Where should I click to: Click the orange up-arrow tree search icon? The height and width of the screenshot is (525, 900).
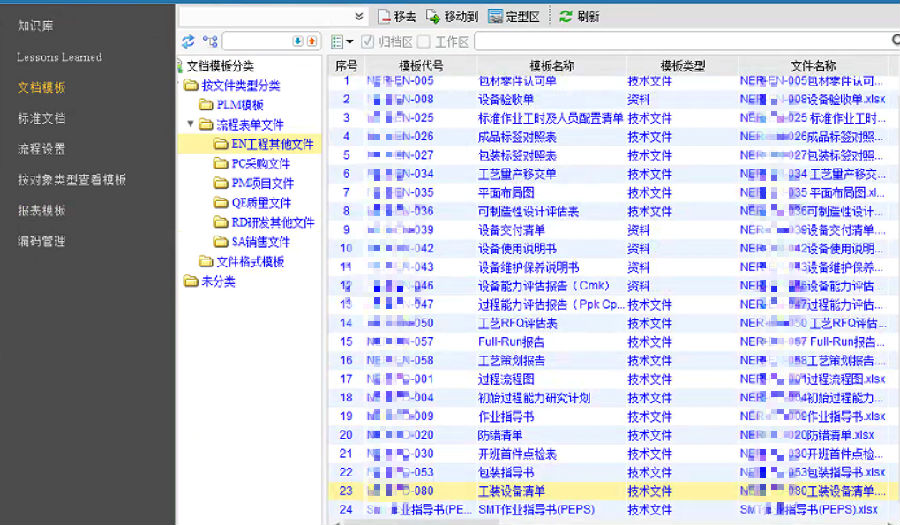(312, 41)
